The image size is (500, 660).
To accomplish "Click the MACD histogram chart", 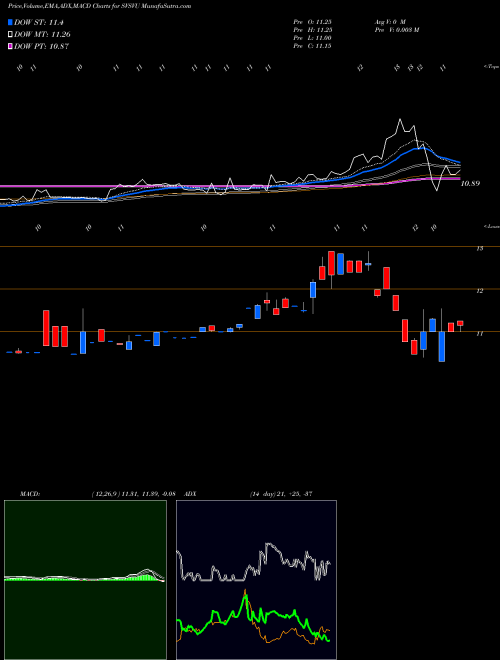I will [x=85, y=580].
